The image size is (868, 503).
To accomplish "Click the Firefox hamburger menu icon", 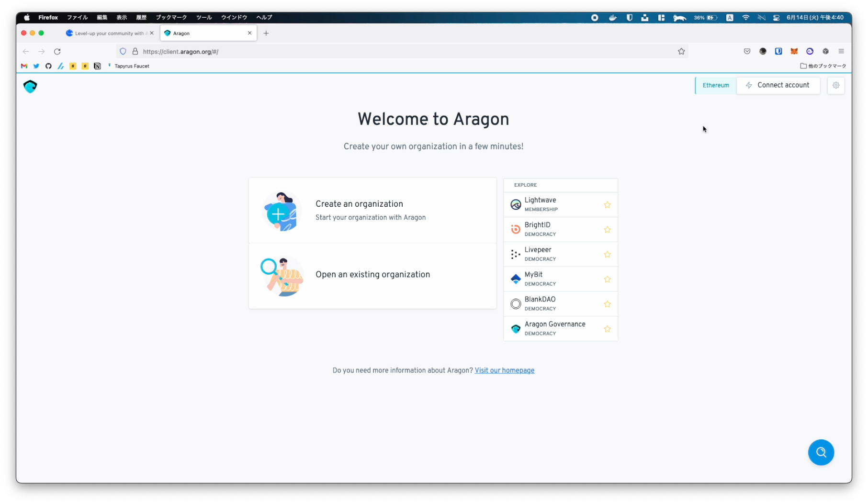I will (841, 51).
